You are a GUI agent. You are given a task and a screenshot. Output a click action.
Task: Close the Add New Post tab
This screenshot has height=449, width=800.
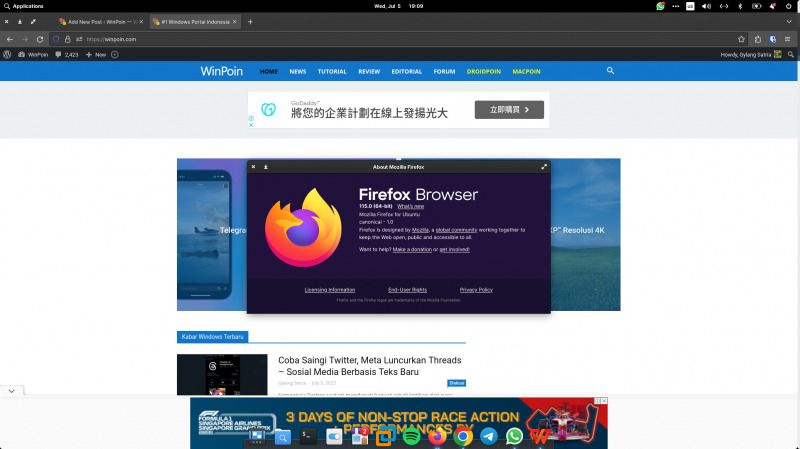tap(141, 22)
